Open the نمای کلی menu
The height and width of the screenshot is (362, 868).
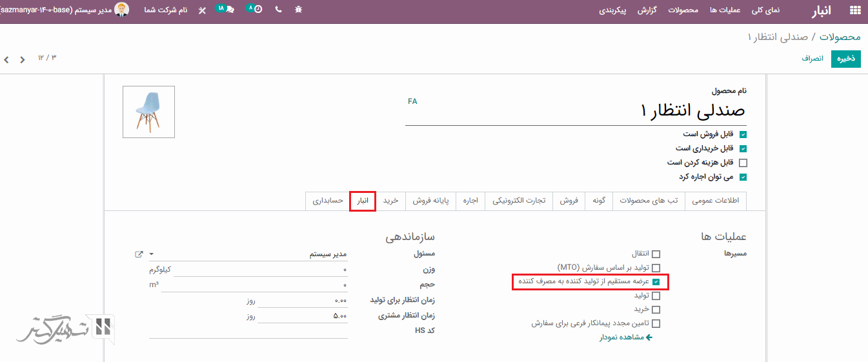765,10
